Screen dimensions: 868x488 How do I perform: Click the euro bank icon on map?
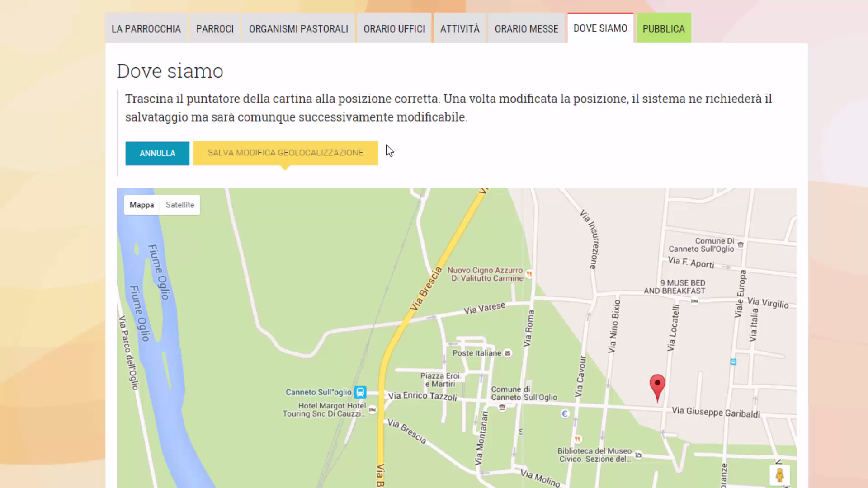click(x=565, y=413)
